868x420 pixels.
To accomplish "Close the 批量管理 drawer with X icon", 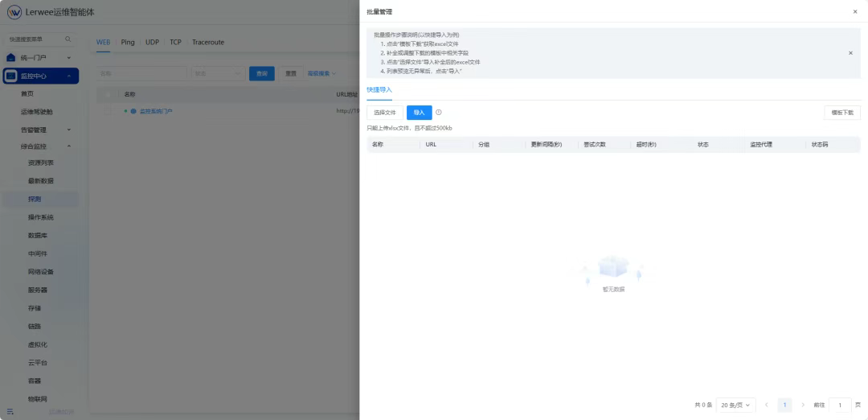I will pos(854,12).
